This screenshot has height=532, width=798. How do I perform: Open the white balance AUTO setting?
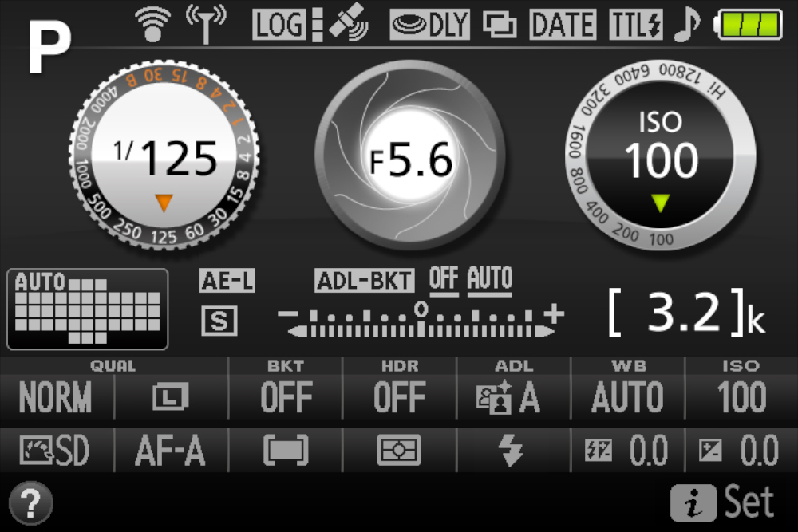627,397
